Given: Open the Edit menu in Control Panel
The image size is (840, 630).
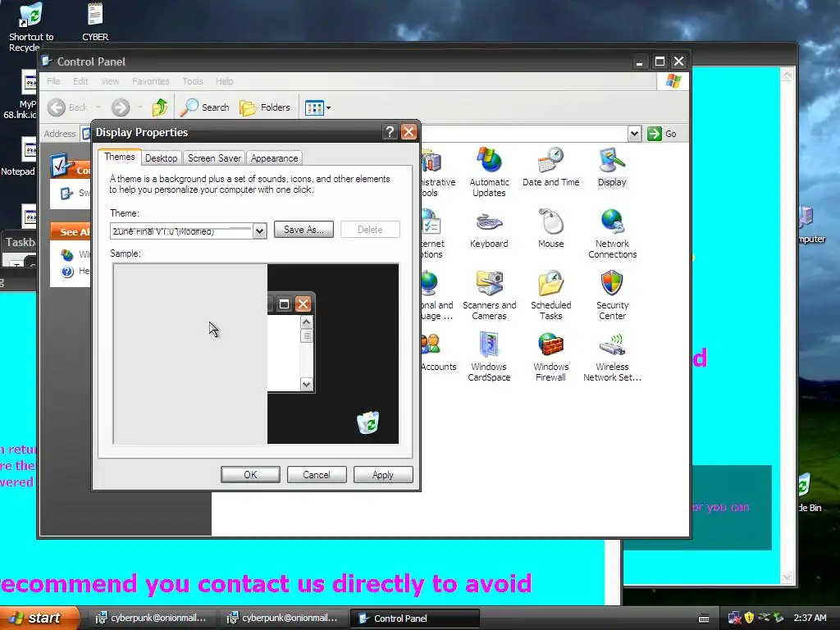Looking at the screenshot, I should tap(81, 81).
